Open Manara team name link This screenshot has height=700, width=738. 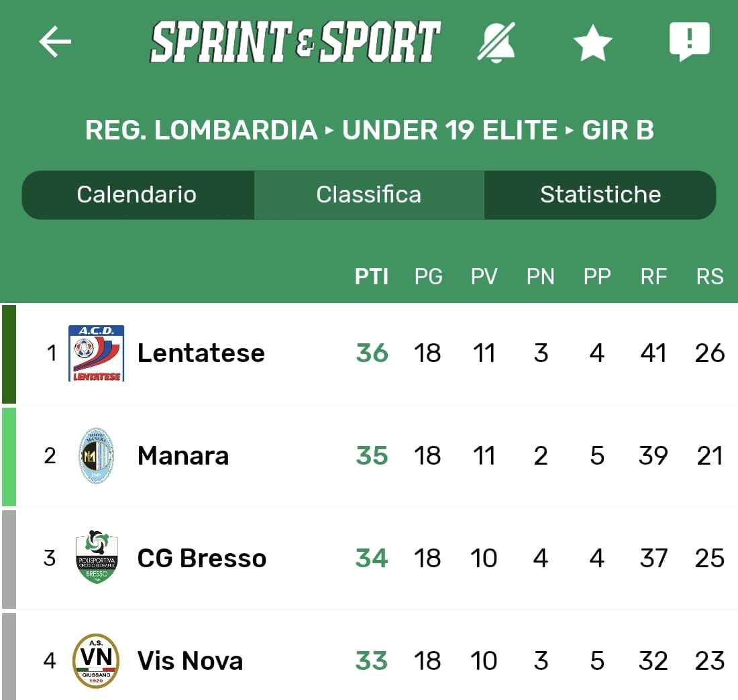[x=183, y=456]
